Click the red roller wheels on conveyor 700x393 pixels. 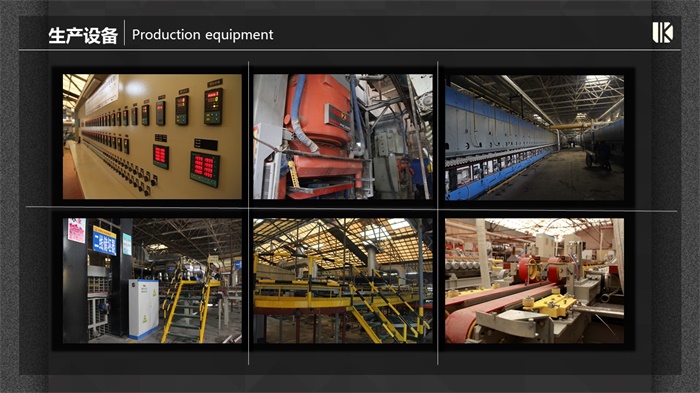(540, 269)
